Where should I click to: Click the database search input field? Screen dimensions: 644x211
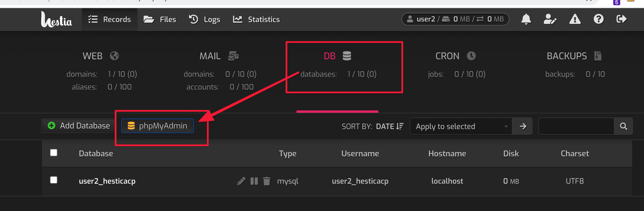pyautogui.click(x=576, y=126)
